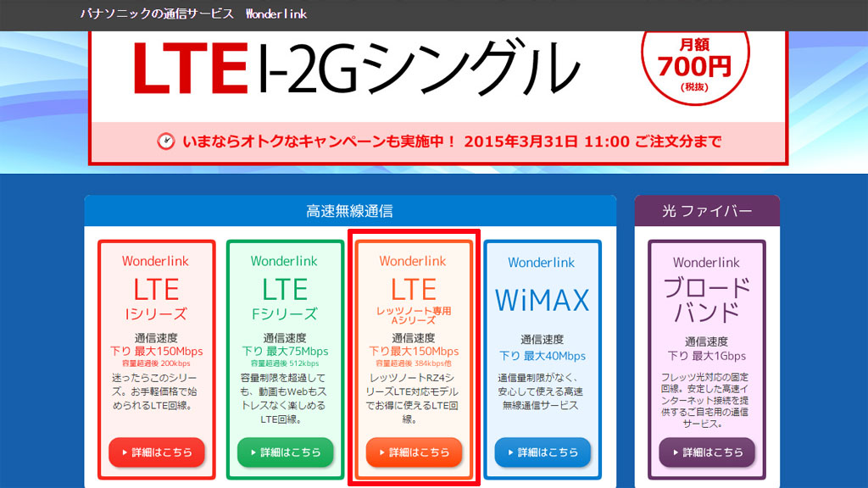Click the WiMAX card title
The width and height of the screenshot is (868, 488).
pos(542,301)
